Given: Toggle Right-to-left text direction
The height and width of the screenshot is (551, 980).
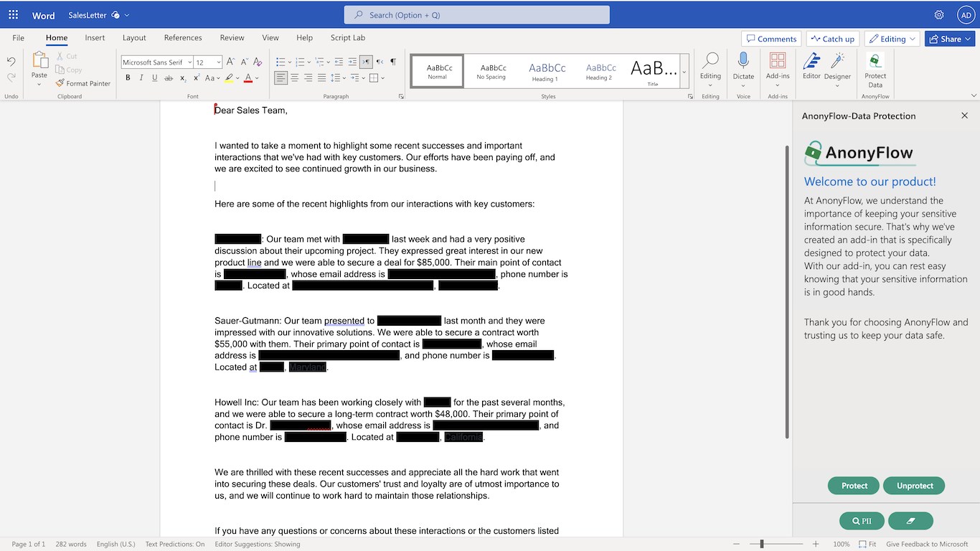Looking at the screenshot, I should click(x=380, y=62).
